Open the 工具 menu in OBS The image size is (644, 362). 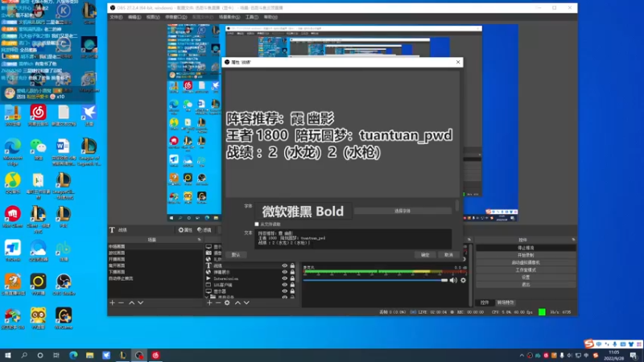coord(252,17)
